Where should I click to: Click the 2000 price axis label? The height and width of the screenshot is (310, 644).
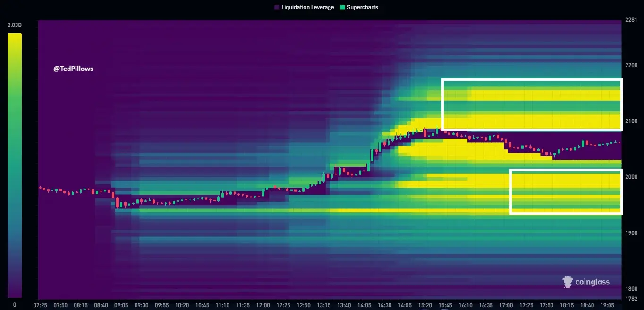pos(631,177)
